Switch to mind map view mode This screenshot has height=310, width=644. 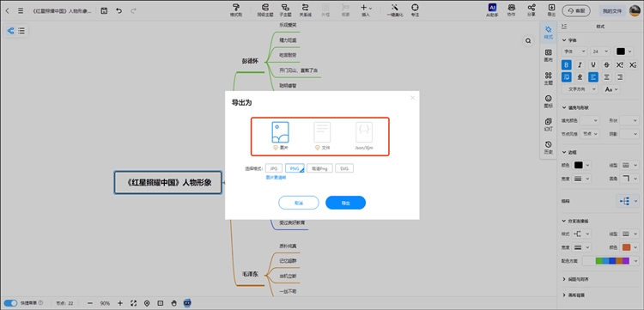click(10, 30)
